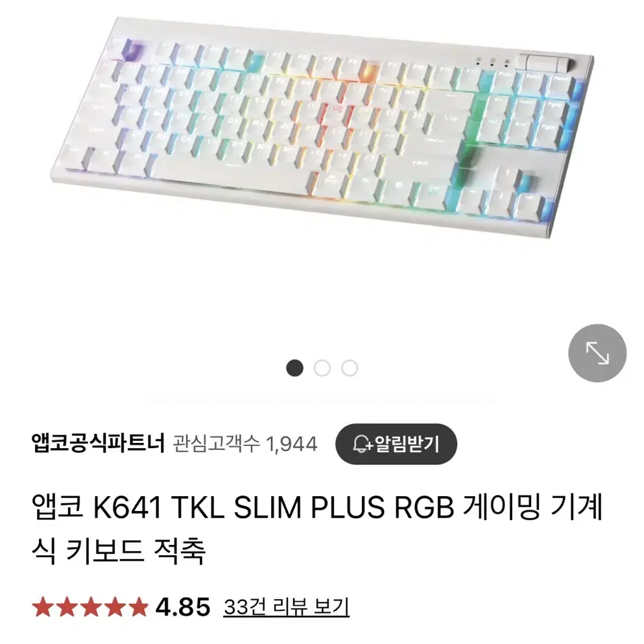Click the orange-lit function key in photo
Image resolution: width=644 pixels, height=644 pixels.
tap(368, 71)
